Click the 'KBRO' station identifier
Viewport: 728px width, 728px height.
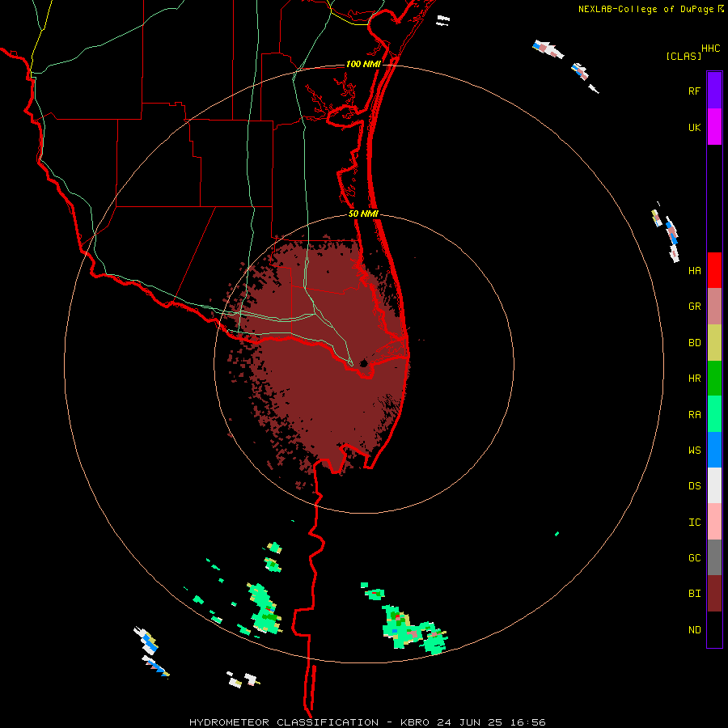(x=417, y=722)
